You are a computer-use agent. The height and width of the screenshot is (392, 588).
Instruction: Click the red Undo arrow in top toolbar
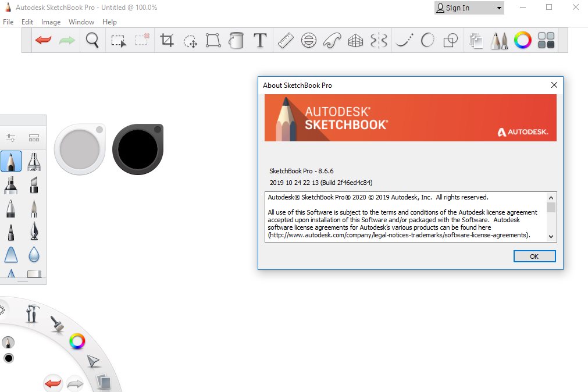[43, 40]
